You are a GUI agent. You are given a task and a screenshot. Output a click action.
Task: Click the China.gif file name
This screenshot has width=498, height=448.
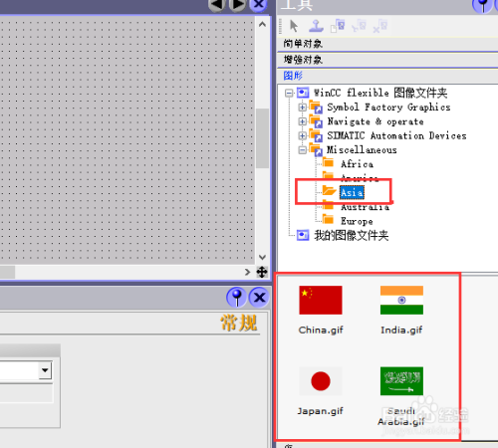(x=321, y=330)
